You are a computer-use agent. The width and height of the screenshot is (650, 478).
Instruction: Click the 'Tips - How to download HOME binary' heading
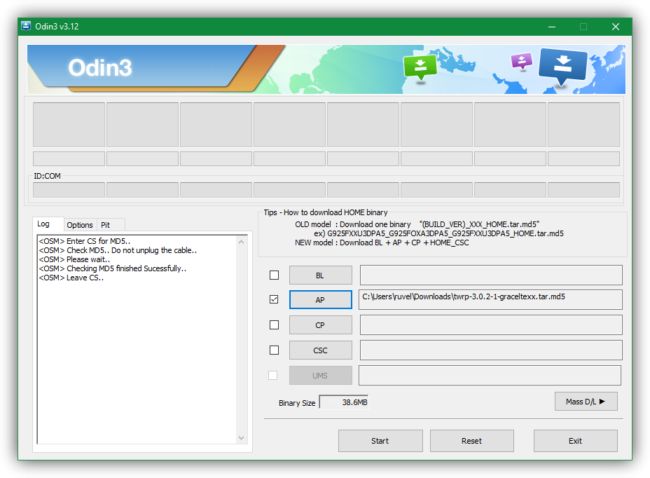[x=325, y=212]
